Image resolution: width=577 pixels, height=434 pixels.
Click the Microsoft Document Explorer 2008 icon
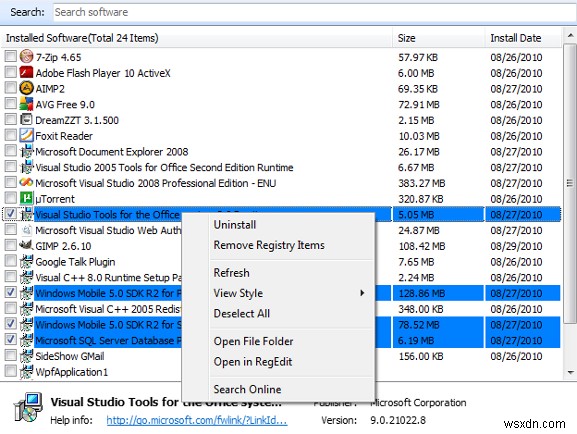[26, 151]
